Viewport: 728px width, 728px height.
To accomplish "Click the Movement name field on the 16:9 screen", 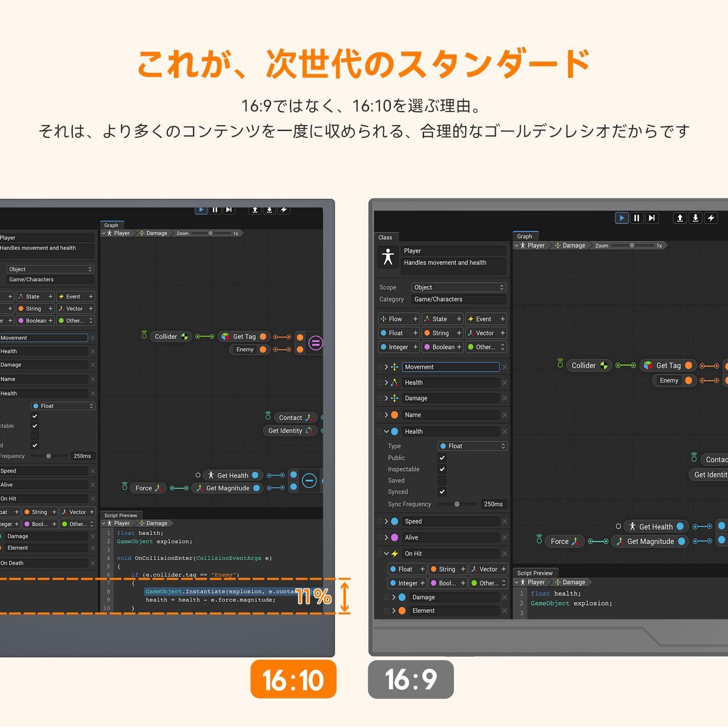I will [x=450, y=367].
